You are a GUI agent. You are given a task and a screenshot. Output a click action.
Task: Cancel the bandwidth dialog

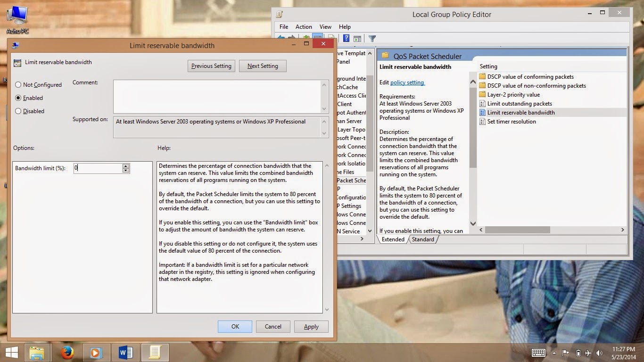click(273, 326)
